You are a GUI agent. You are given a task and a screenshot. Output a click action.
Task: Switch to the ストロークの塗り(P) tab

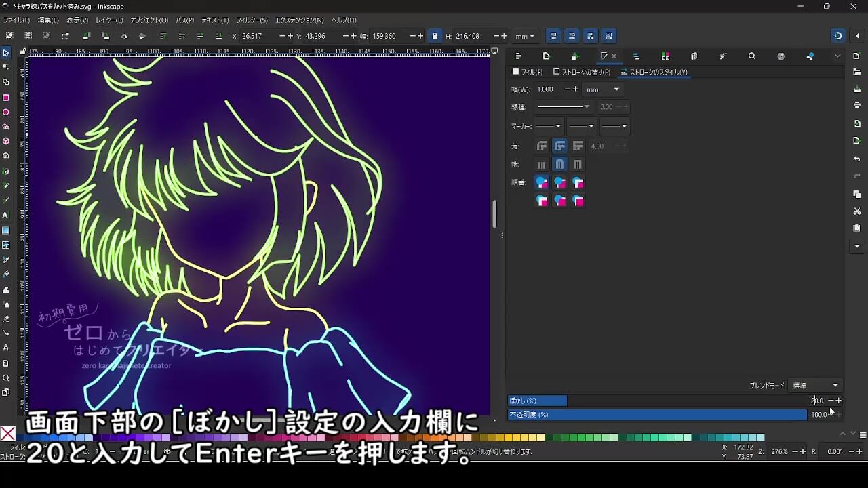(582, 72)
